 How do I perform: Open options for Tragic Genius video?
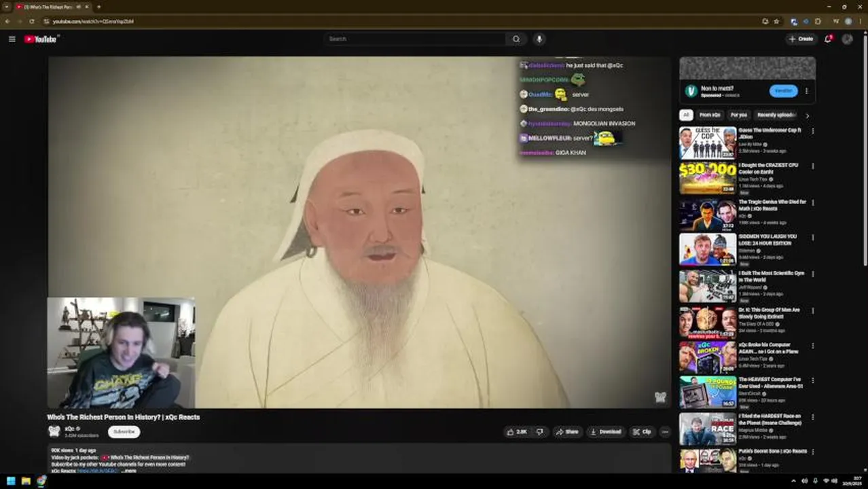812,202
